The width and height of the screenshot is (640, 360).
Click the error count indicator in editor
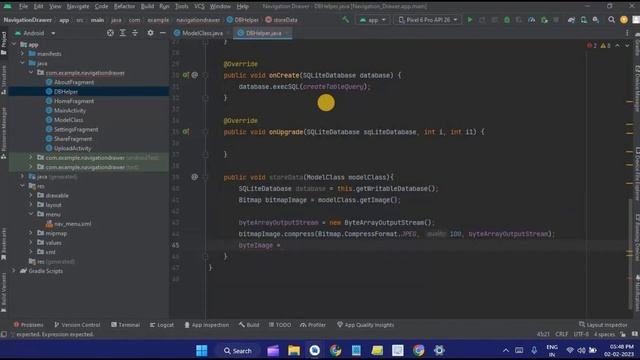(x=592, y=45)
